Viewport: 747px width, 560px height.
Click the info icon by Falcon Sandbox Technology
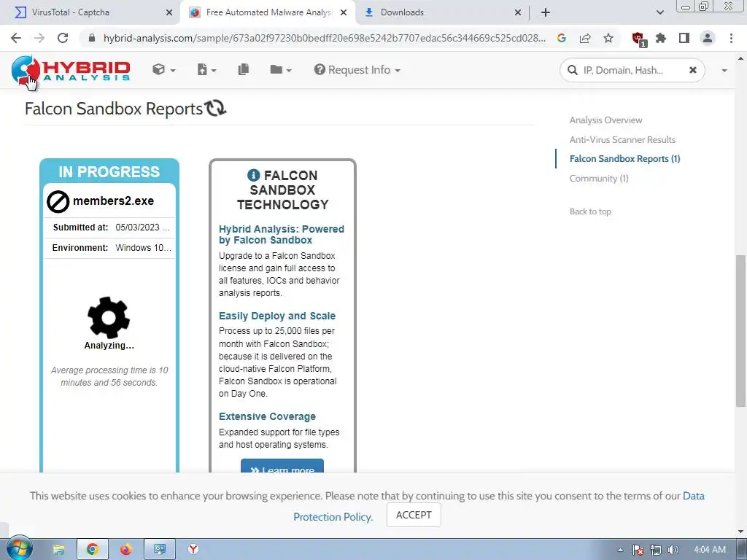tap(253, 175)
